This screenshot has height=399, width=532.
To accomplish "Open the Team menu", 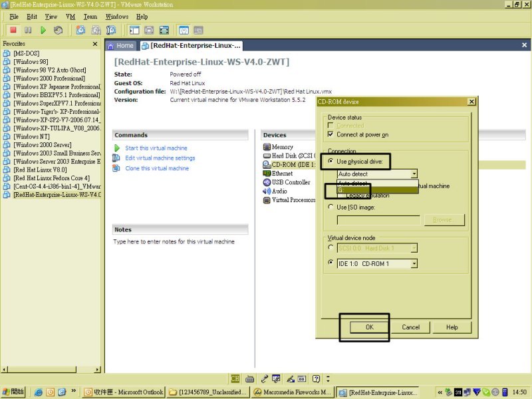I will (x=90, y=17).
